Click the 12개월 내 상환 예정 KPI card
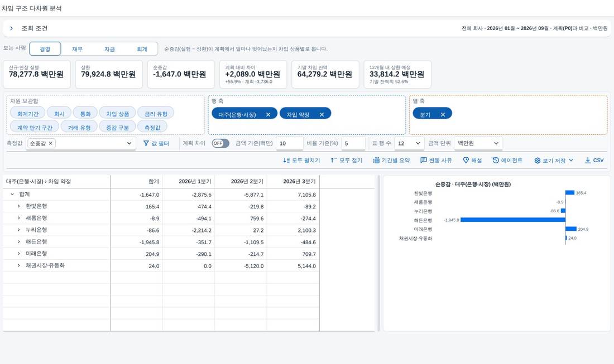Viewport: 614px width, 364px height. [x=397, y=74]
